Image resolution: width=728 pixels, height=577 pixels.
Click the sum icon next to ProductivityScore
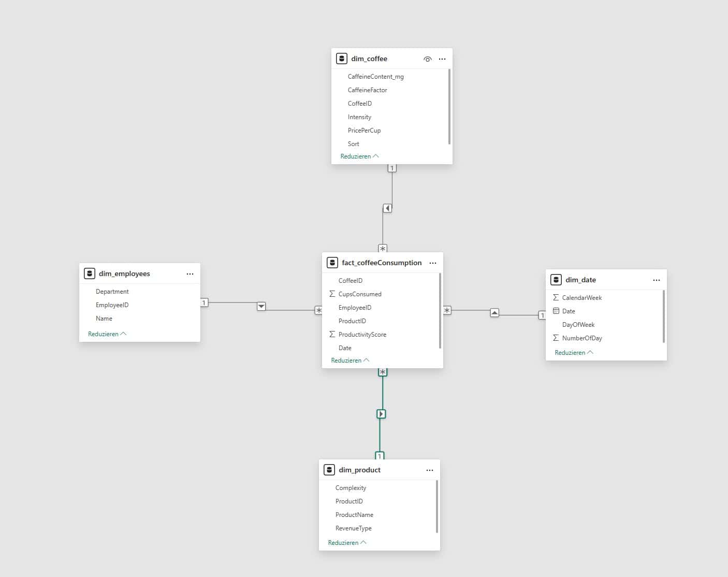pyautogui.click(x=333, y=334)
